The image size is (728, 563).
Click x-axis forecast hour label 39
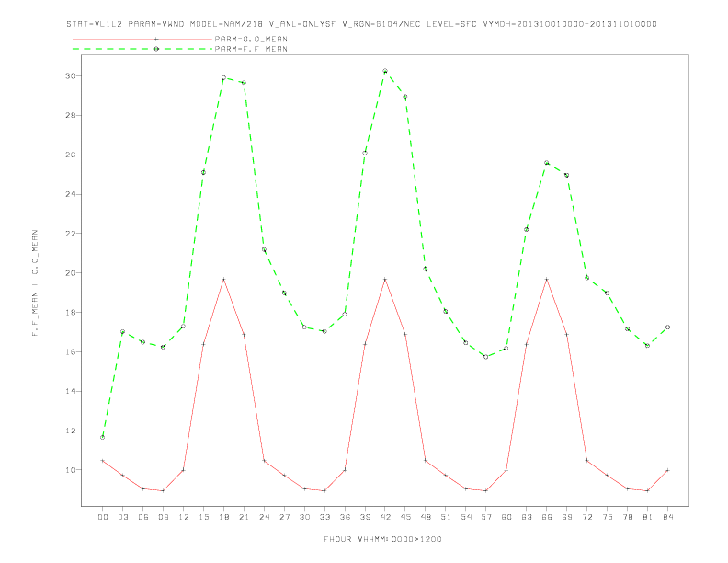tap(365, 517)
